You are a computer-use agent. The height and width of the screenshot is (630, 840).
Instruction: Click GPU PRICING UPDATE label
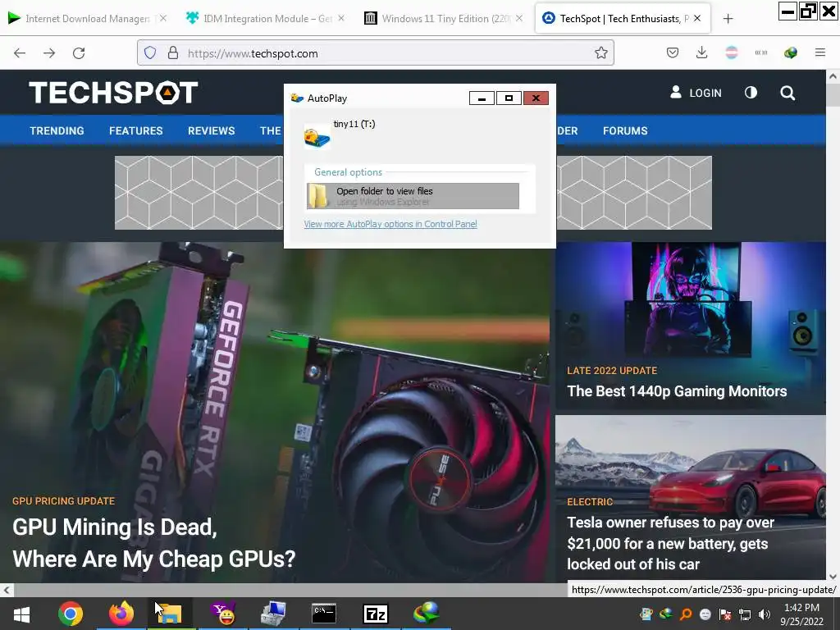click(x=64, y=501)
